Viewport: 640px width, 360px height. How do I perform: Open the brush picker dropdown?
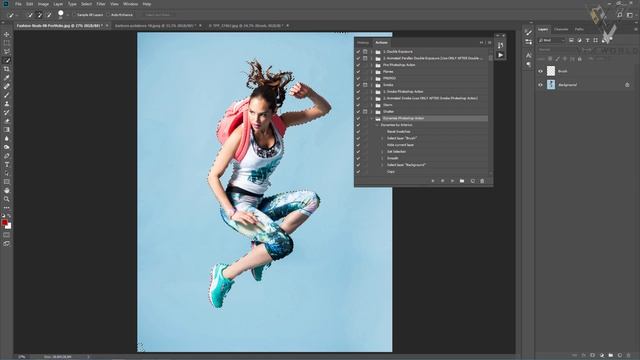[67, 15]
